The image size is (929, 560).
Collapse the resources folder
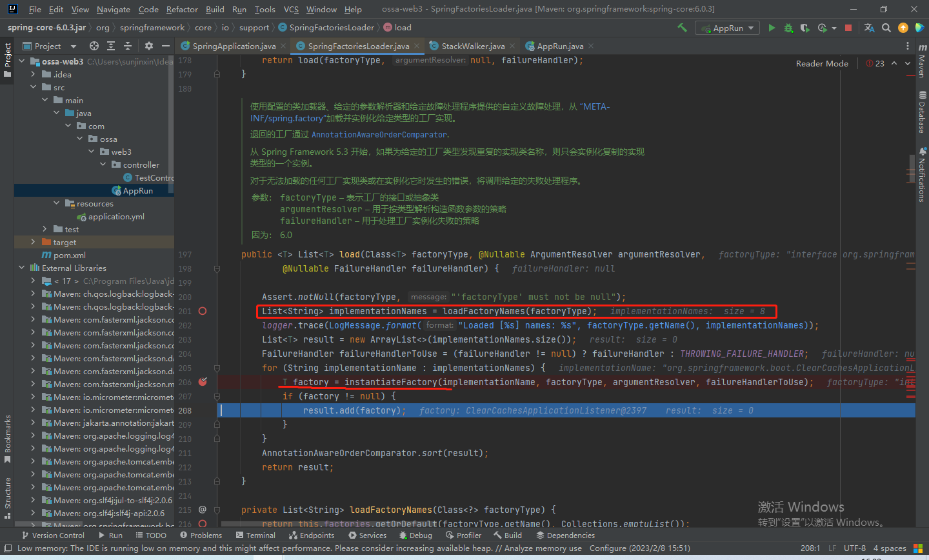[57, 203]
